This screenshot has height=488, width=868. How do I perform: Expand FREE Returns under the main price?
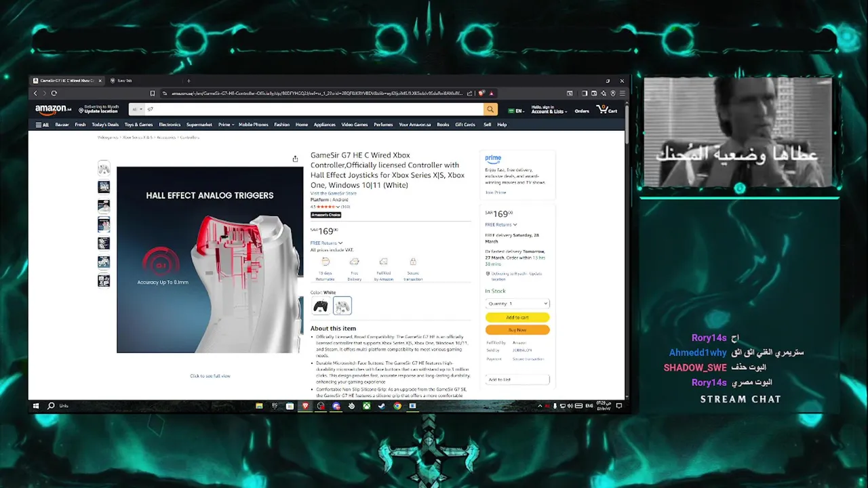pyautogui.click(x=326, y=243)
